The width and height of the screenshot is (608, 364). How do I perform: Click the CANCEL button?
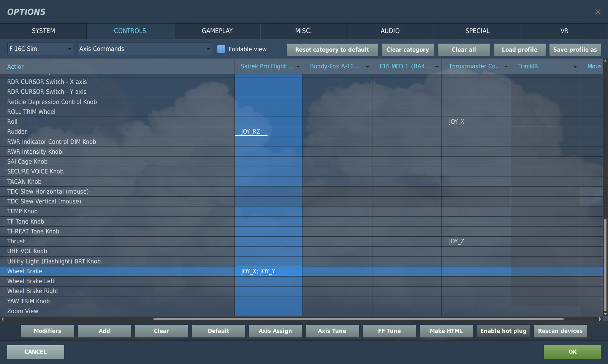click(36, 352)
